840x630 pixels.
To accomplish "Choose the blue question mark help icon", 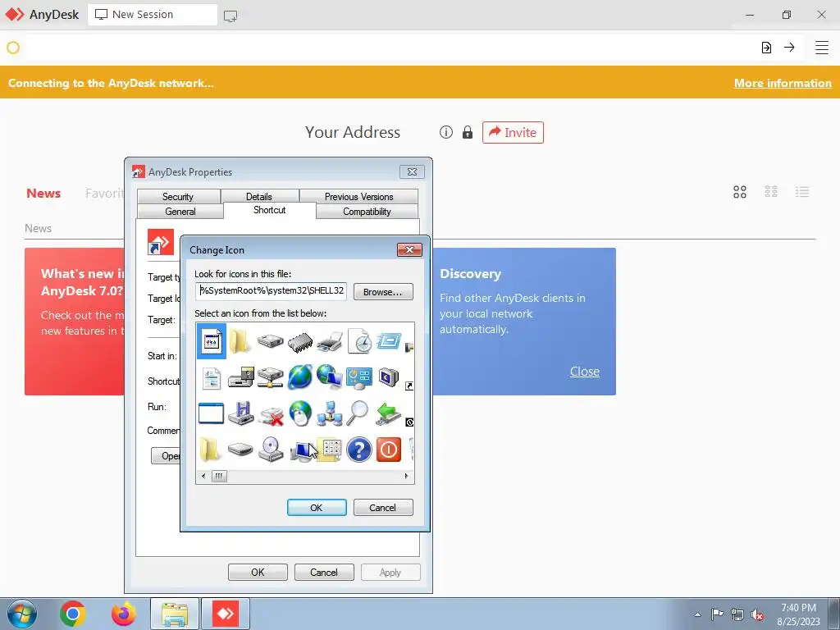I will [x=359, y=450].
